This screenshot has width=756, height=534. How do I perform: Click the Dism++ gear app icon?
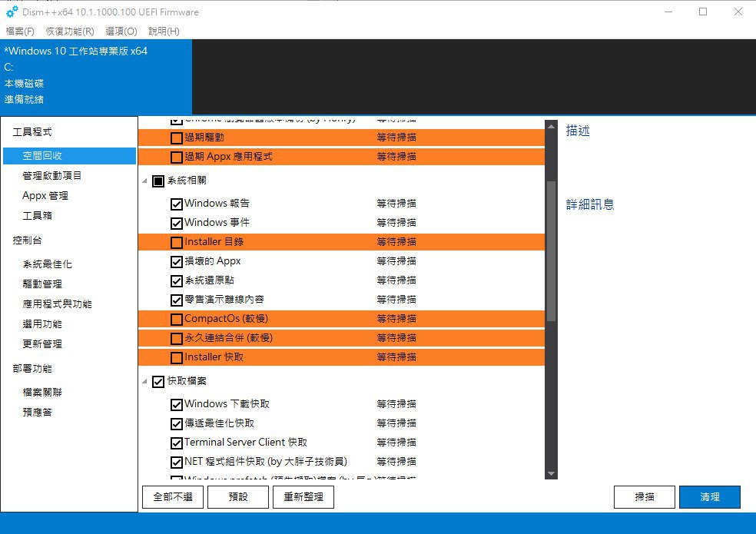[x=12, y=12]
